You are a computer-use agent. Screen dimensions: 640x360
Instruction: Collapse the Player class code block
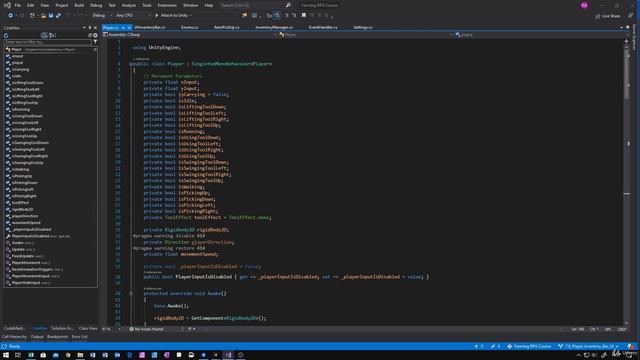click(x=131, y=64)
